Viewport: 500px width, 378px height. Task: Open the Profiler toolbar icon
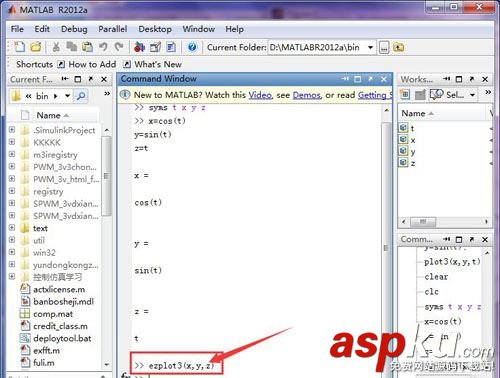171,47
